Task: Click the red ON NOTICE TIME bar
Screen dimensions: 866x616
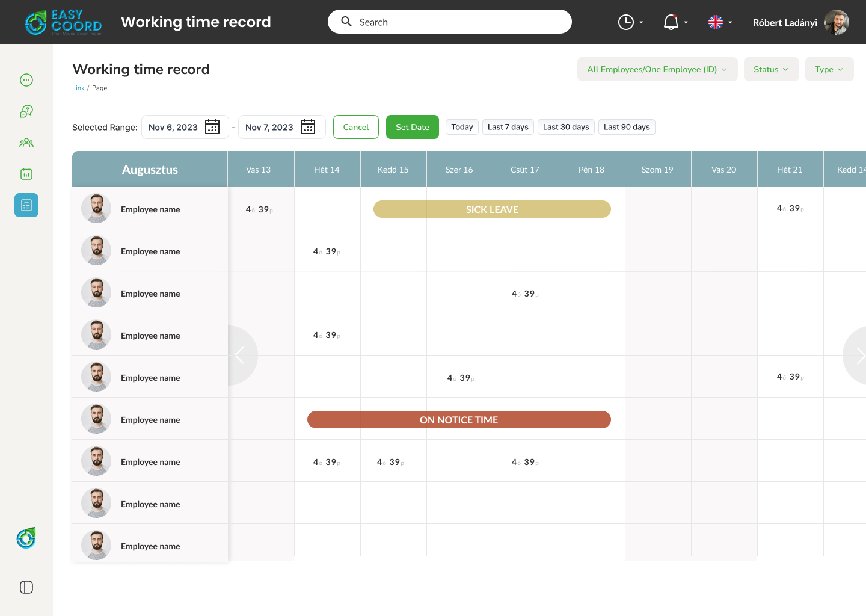Action: click(x=459, y=420)
